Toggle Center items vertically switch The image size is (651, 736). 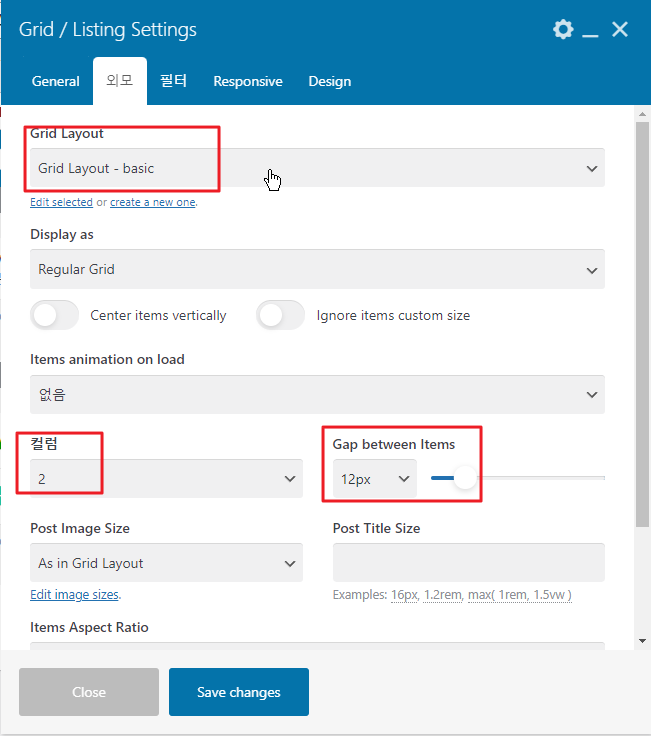[54, 315]
